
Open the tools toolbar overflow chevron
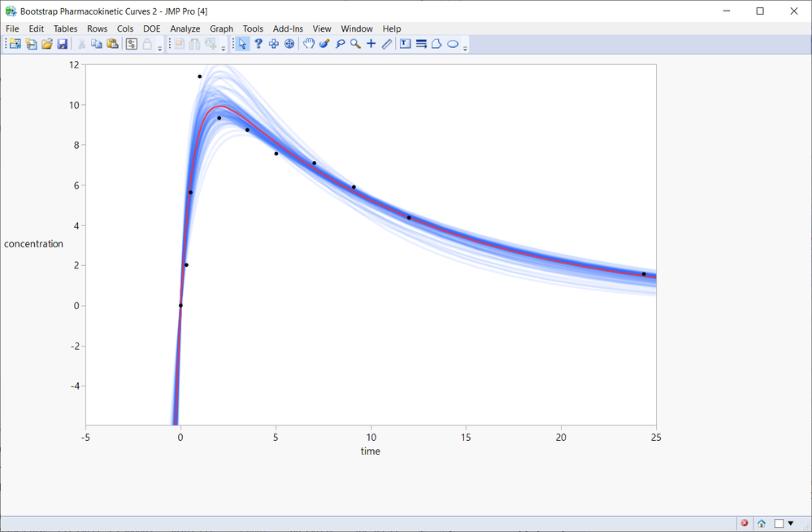point(465,48)
